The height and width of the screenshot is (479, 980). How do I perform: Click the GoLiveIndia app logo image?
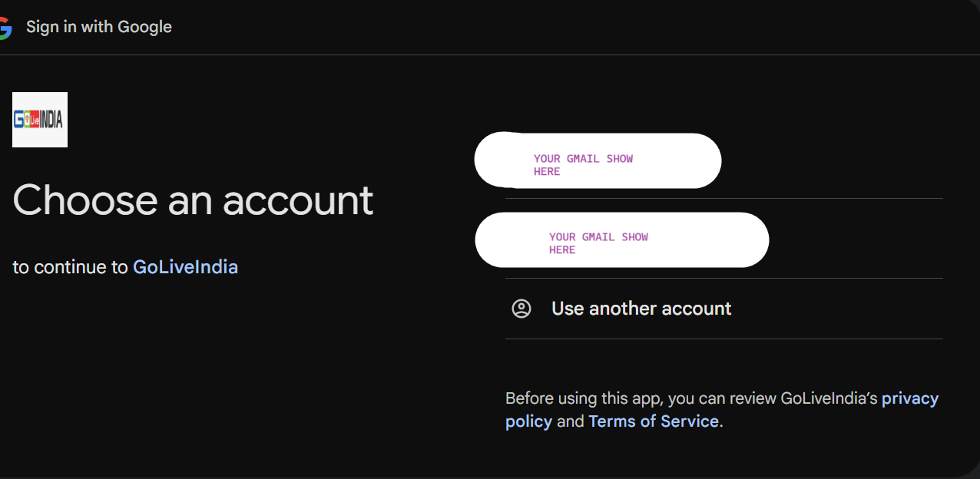(x=40, y=120)
